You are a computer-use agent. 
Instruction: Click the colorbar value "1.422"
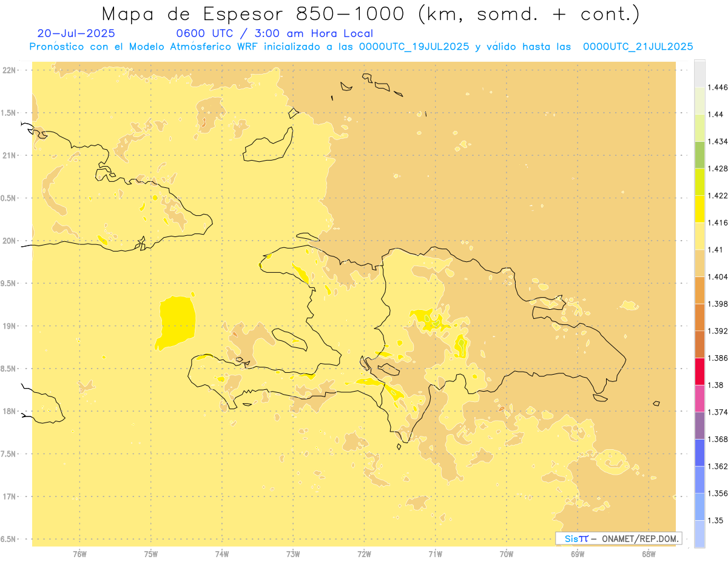point(718,195)
